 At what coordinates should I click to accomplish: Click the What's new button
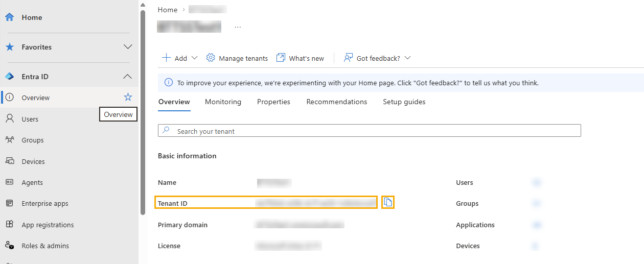[300, 58]
